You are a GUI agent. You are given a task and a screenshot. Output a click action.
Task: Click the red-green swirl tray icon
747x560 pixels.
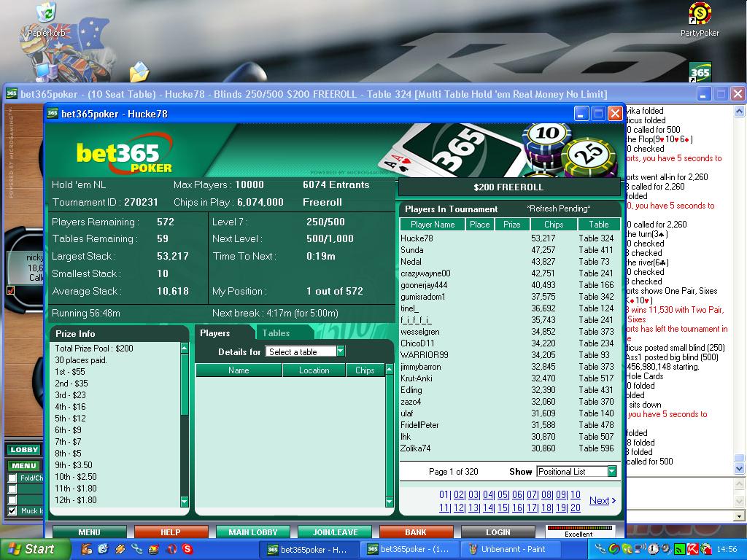[x=614, y=549]
